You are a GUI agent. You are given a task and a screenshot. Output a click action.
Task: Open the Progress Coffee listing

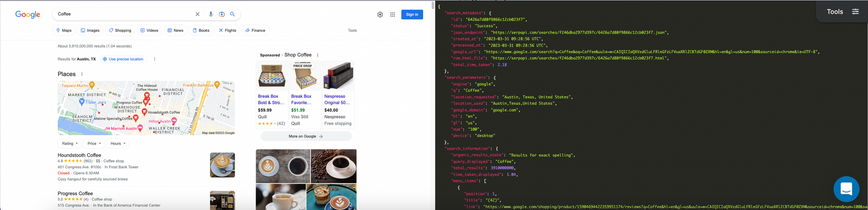tap(75, 194)
